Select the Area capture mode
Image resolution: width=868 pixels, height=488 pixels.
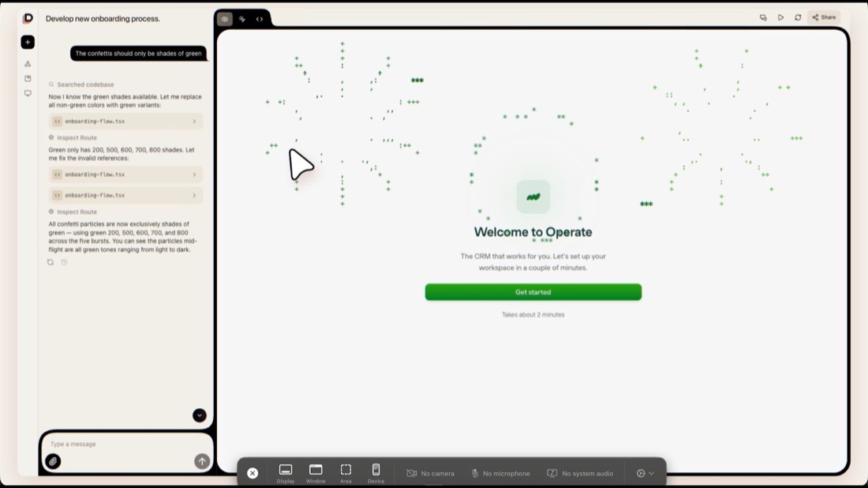click(346, 473)
